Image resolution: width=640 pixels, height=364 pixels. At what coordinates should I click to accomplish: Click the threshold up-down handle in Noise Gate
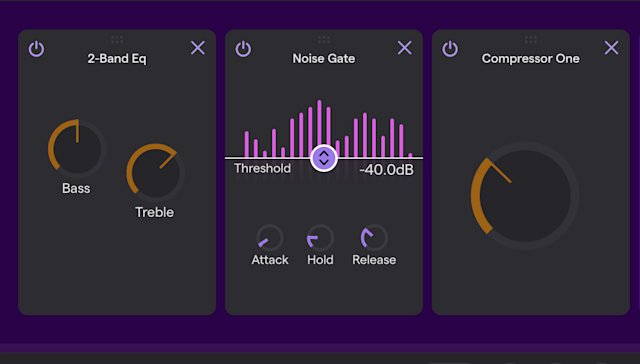tap(324, 158)
